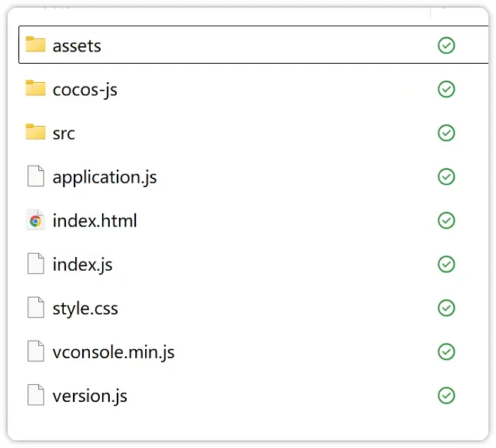Click the style.css file icon
This screenshot has height=448, width=496.
click(35, 308)
